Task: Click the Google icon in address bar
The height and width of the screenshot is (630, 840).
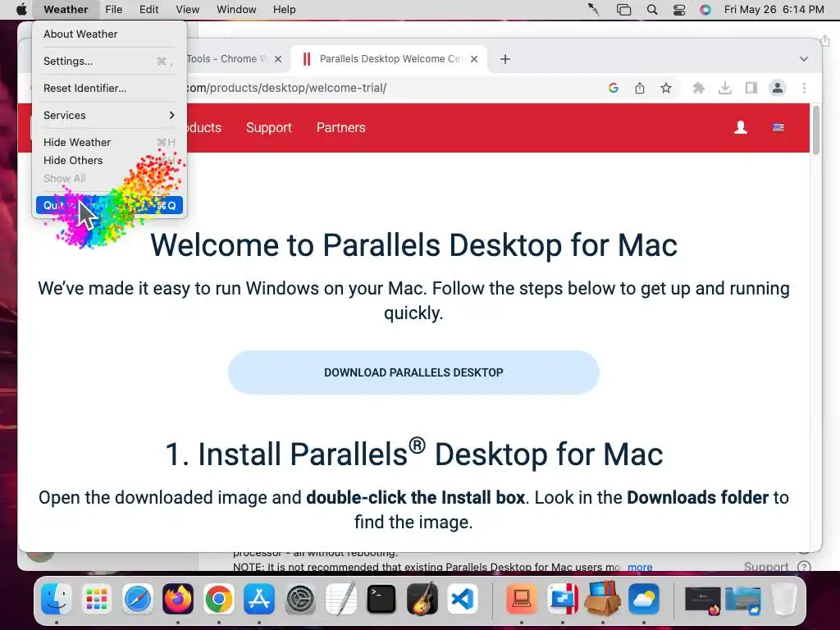Action: pyautogui.click(x=614, y=88)
